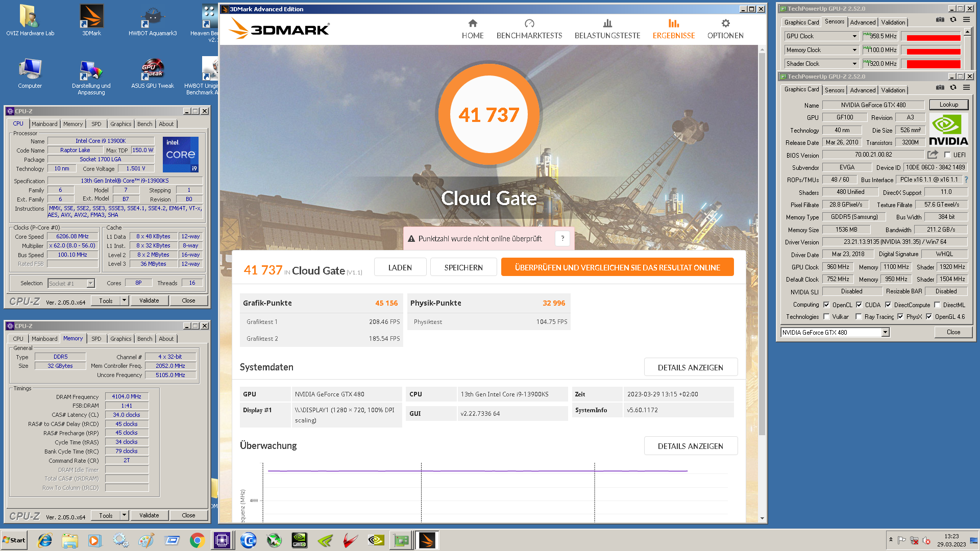Click DETAILS ANZEIGEN next to Systemdaten
The width and height of the screenshot is (980, 551).
pyautogui.click(x=690, y=367)
